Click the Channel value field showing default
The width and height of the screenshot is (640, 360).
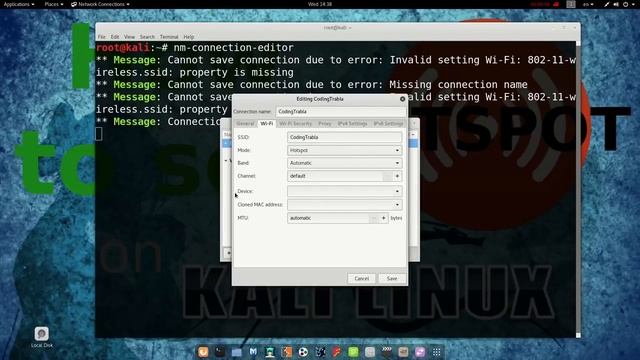335,176
